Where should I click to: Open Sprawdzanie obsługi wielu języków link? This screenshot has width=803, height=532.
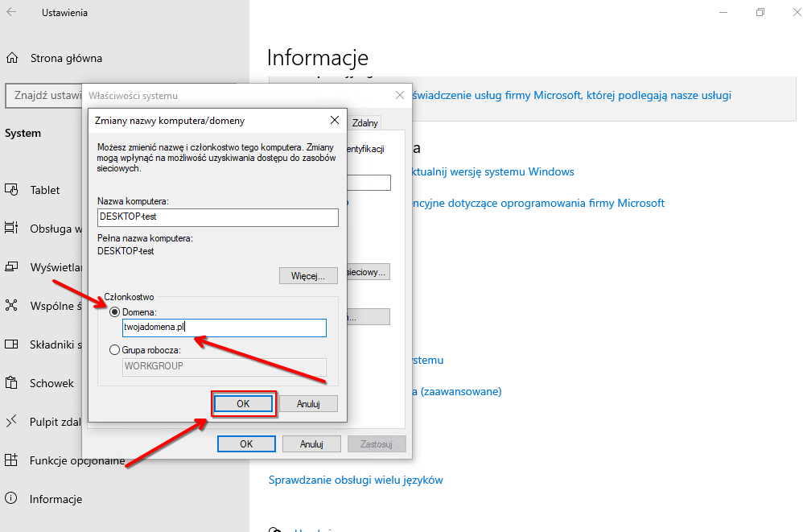(x=355, y=480)
